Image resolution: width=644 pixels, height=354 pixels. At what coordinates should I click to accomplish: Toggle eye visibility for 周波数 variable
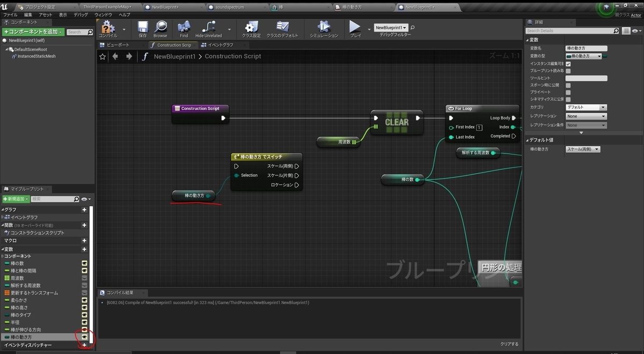tap(84, 278)
